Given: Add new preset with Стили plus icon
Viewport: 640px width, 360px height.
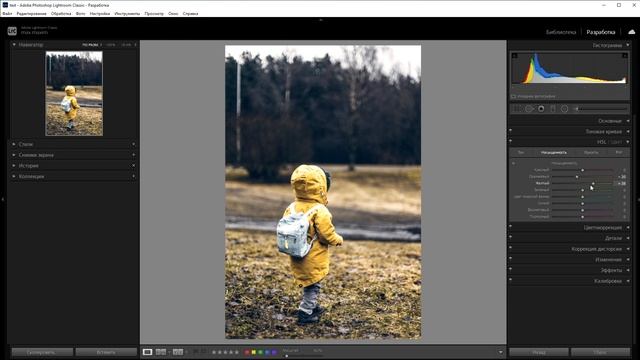Looking at the screenshot, I should [x=133, y=144].
